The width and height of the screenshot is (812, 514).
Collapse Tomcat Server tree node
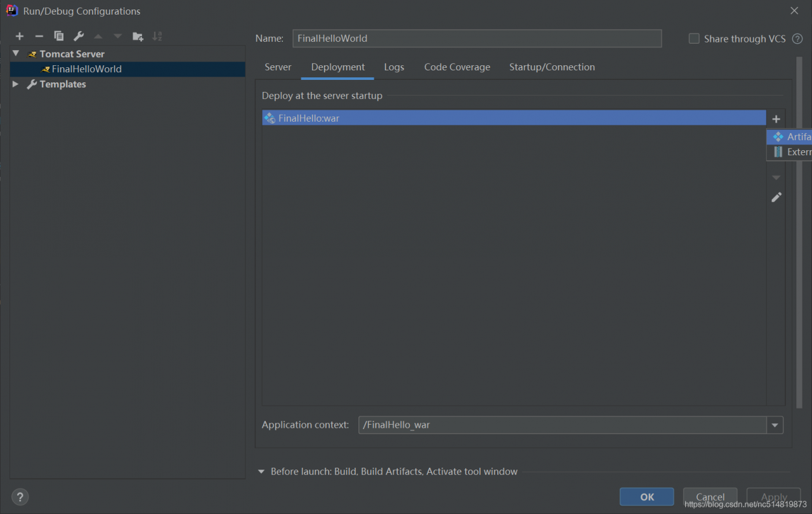pyautogui.click(x=16, y=54)
